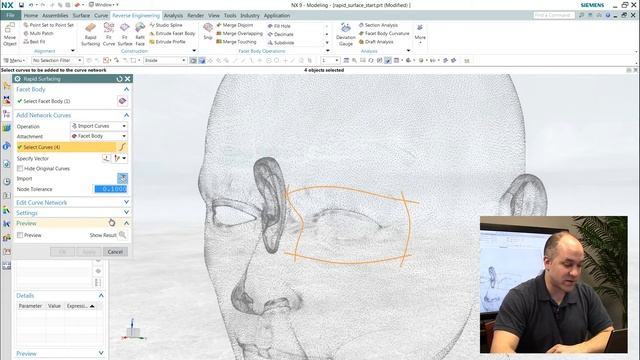Start the Studio Spline command
The height and width of the screenshot is (360, 640).
coord(166,25)
